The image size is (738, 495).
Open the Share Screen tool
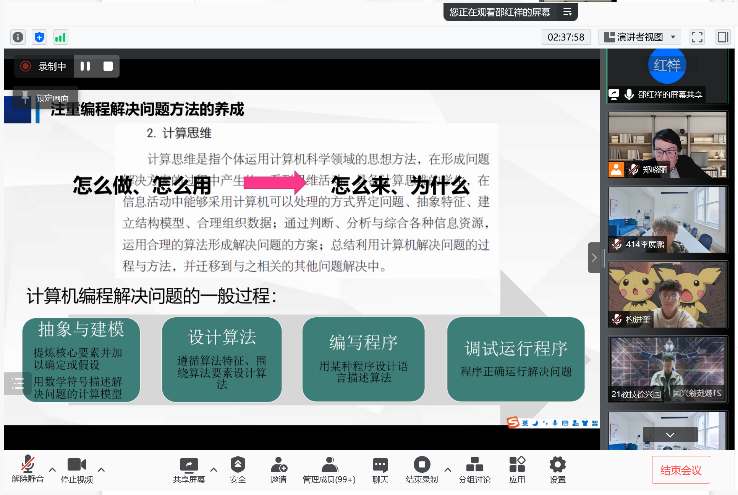187,465
